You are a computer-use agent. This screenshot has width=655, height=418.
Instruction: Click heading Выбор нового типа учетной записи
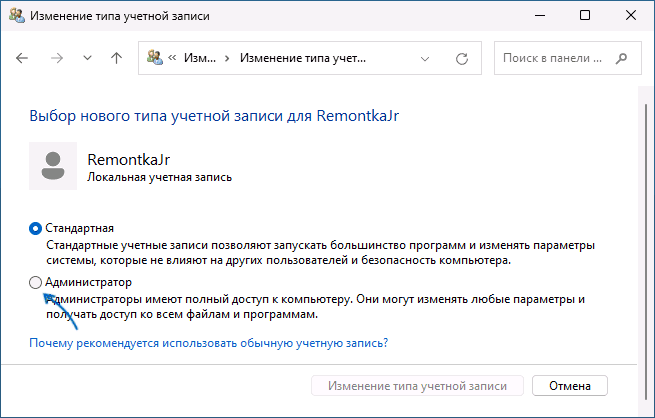pyautogui.click(x=214, y=116)
